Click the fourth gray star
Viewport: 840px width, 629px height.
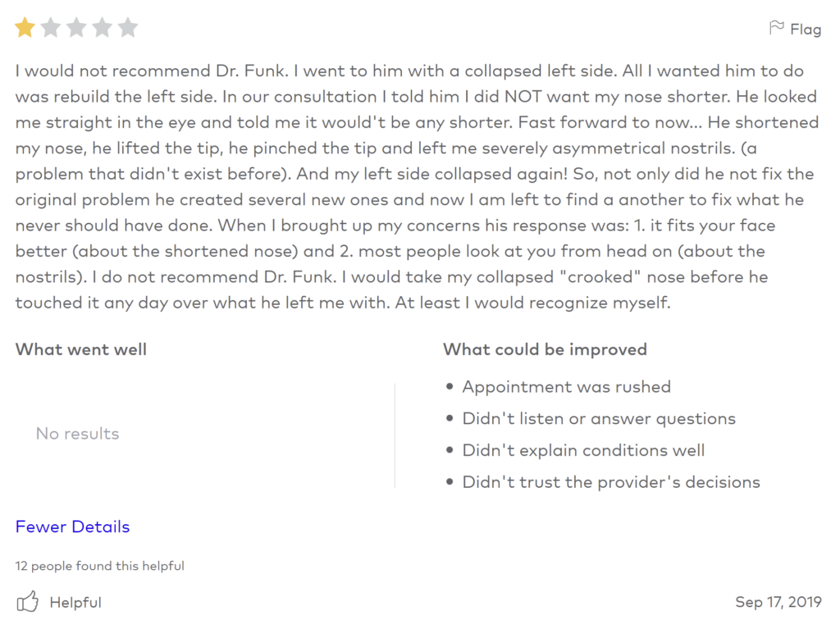coord(103,27)
